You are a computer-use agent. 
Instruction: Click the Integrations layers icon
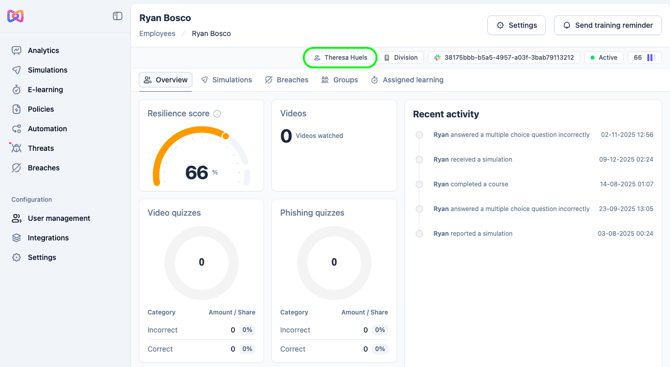click(16, 238)
